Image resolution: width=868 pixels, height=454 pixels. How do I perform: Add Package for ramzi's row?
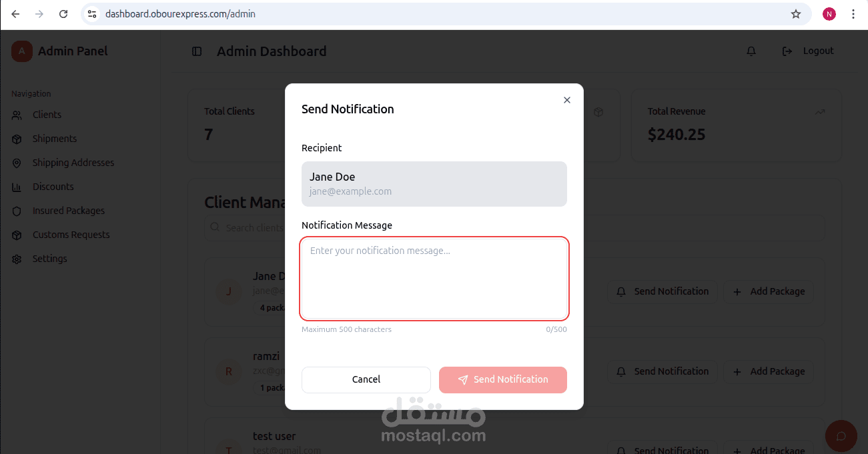point(769,371)
